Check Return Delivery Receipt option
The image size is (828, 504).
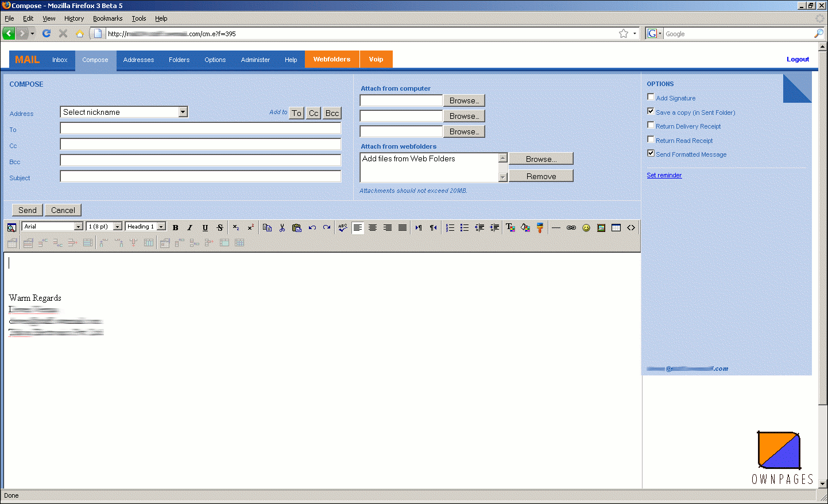(651, 125)
